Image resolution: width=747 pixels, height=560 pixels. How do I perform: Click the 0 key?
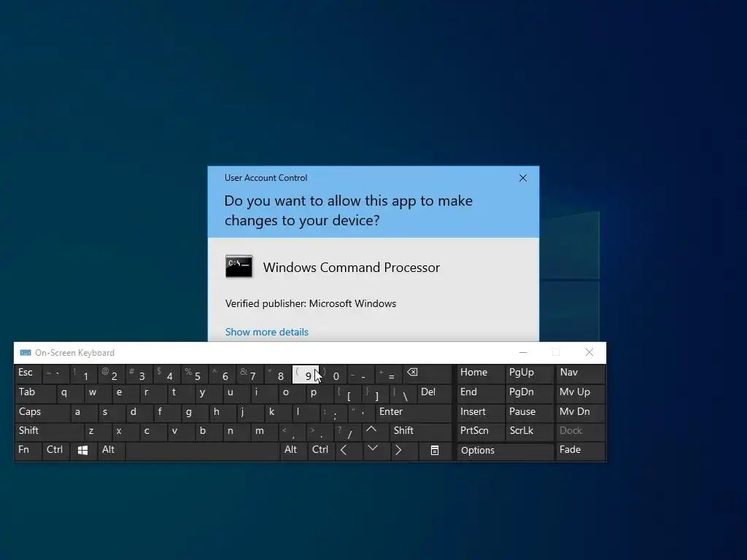pos(333,374)
